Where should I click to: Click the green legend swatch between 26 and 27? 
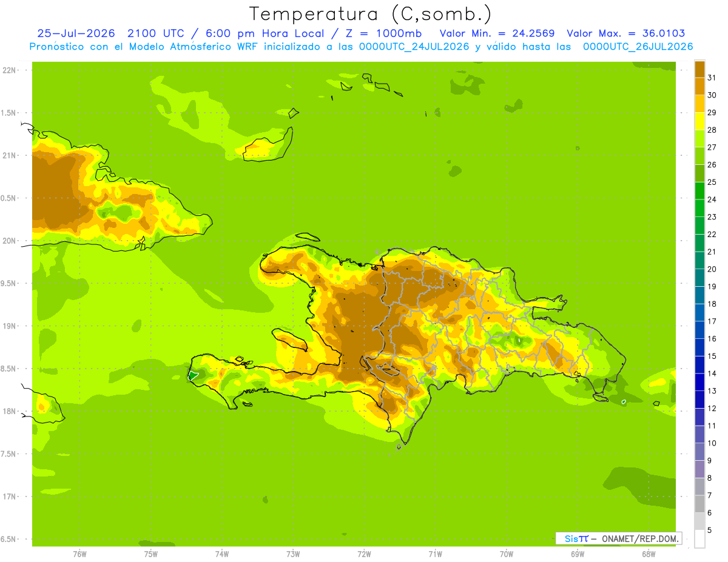click(699, 156)
